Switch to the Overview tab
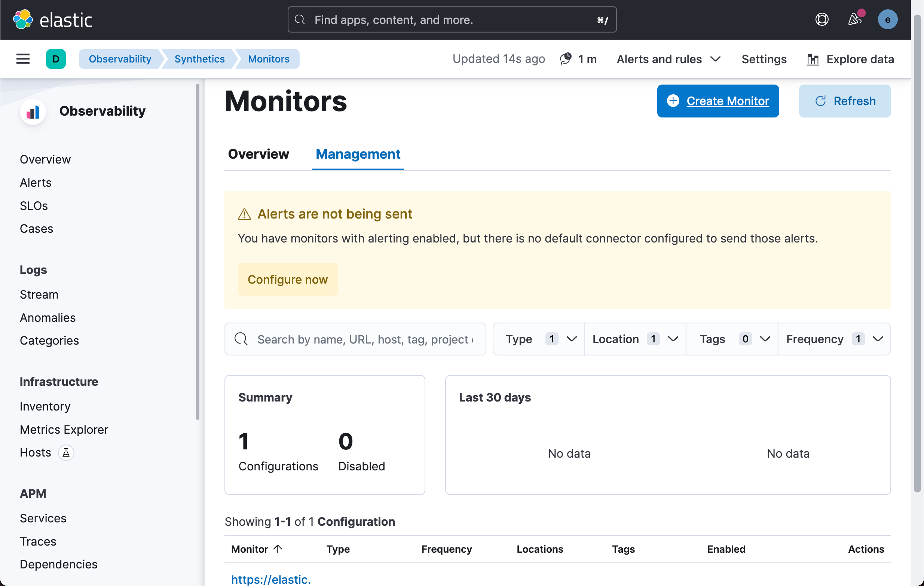Image resolution: width=924 pixels, height=586 pixels. (258, 154)
